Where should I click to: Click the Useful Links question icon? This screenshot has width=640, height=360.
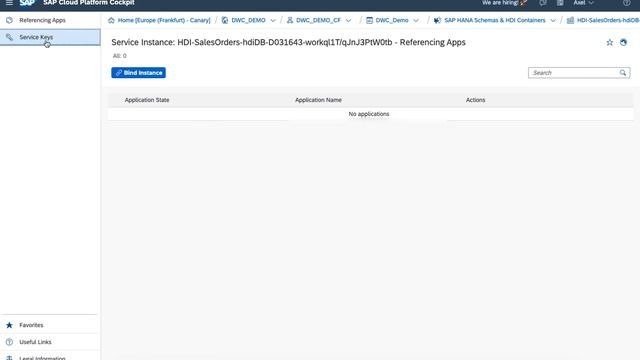coord(9,342)
